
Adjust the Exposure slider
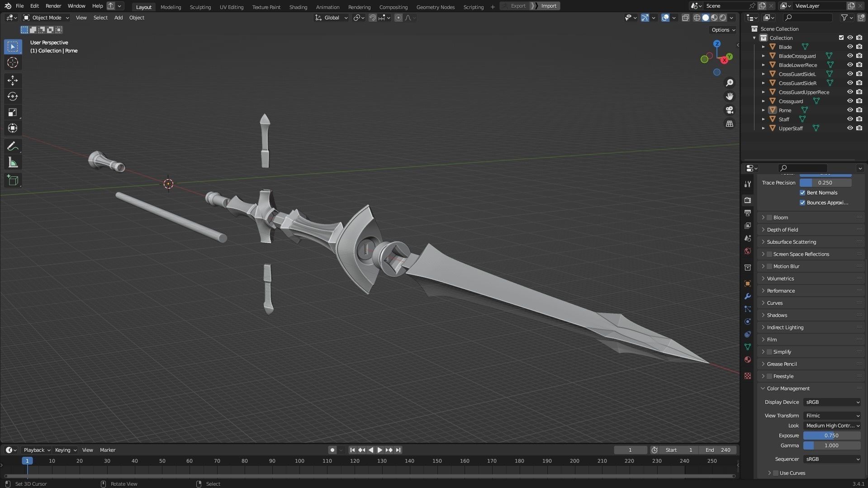tap(832, 436)
